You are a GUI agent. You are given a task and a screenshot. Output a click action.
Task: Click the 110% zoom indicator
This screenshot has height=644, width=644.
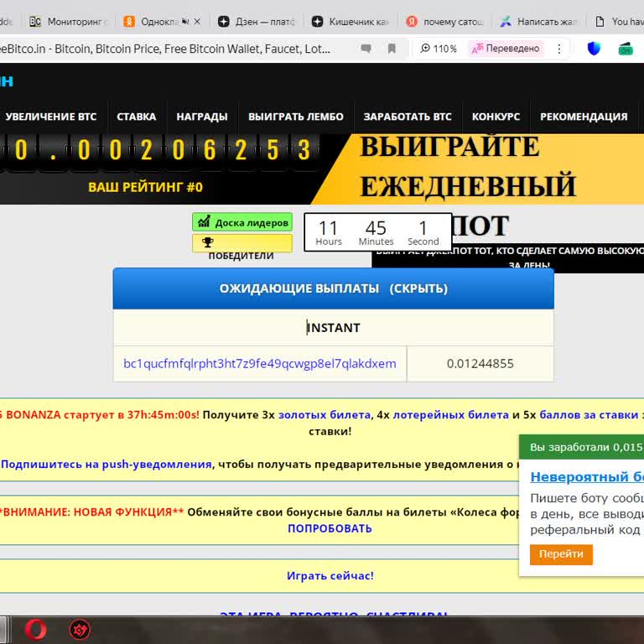pyautogui.click(x=439, y=49)
